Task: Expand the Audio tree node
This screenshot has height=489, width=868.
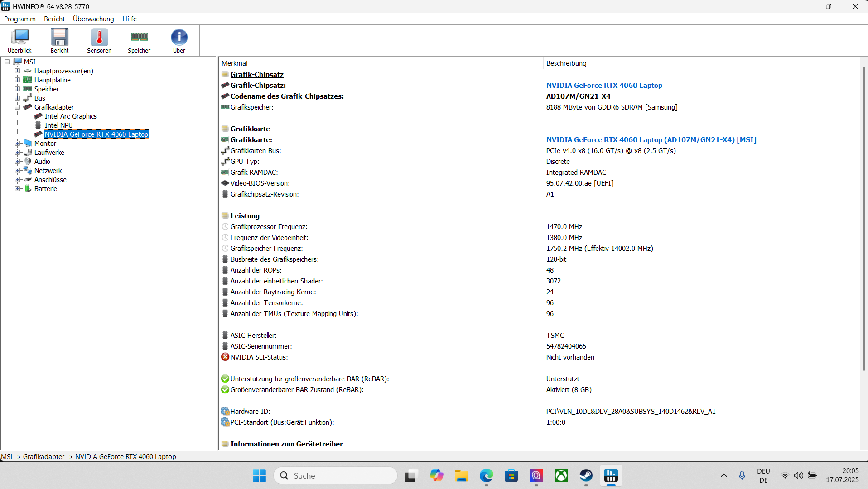Action: tap(17, 162)
